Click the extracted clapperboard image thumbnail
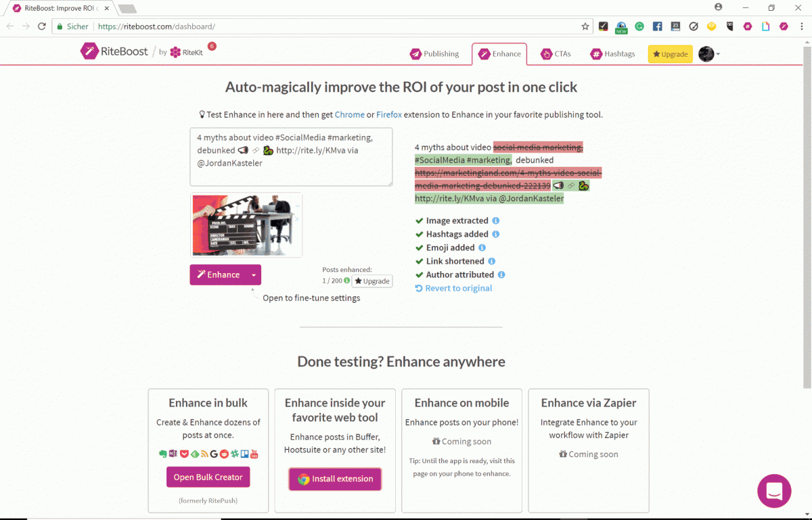Viewport: 812px width, 520px height. 246,225
